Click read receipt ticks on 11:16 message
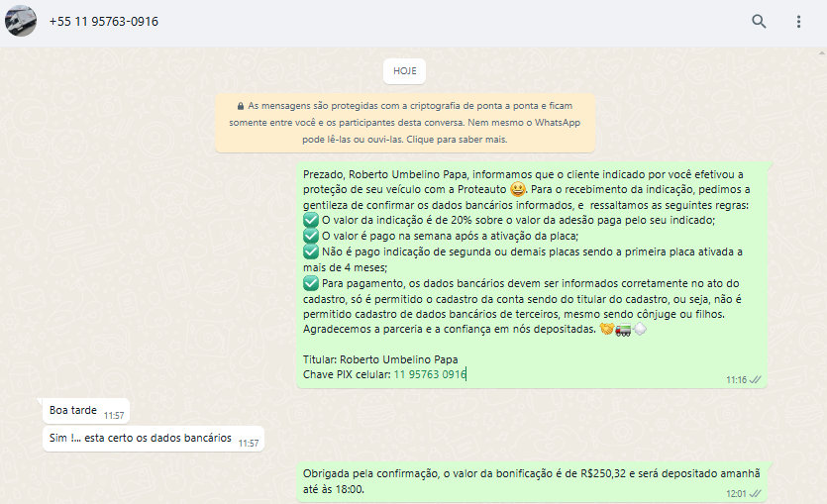The width and height of the screenshot is (827, 504). pyautogui.click(x=756, y=379)
